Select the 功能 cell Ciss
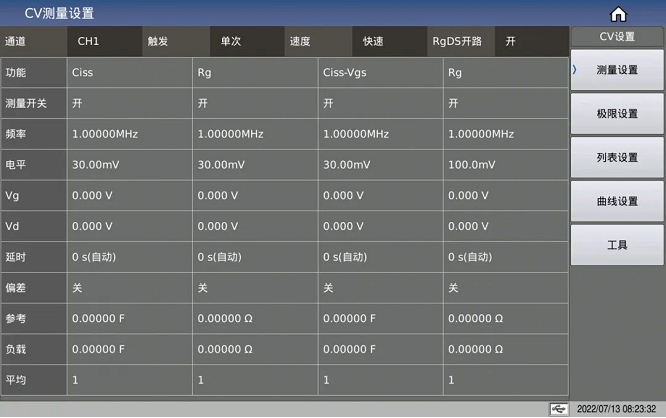This screenshot has width=666, height=418. [x=130, y=73]
